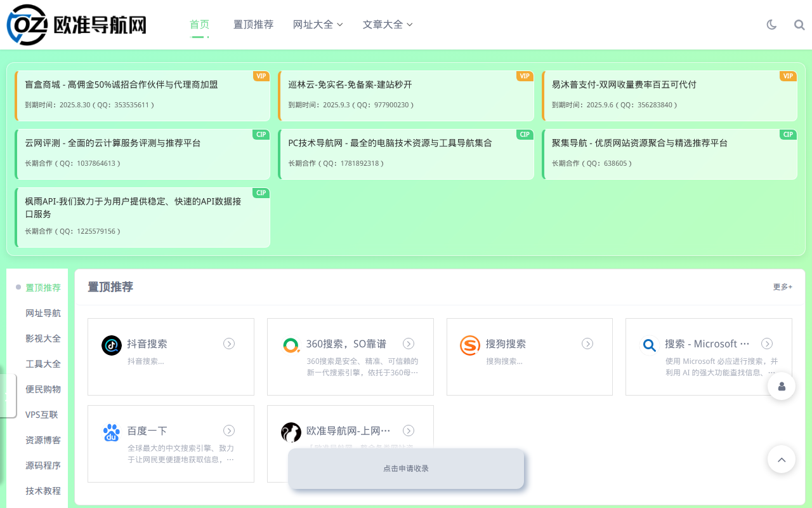The image size is (812, 508).
Task: Click the back-to-top arrow button
Action: coord(782,459)
